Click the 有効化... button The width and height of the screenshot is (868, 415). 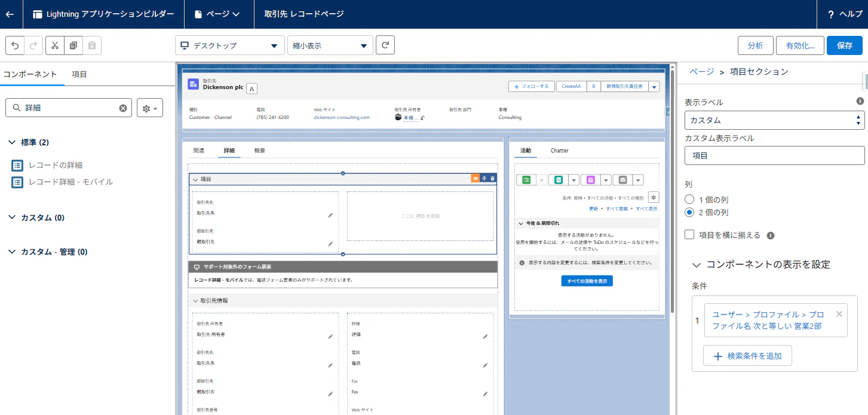[800, 45]
